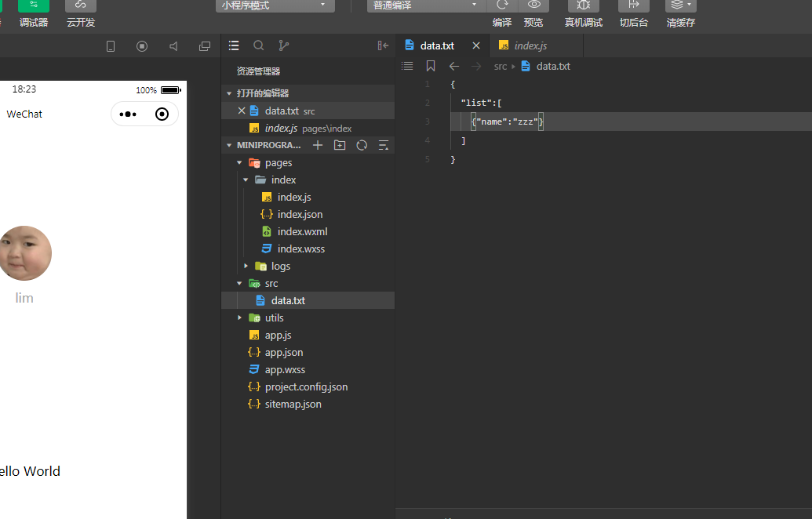Screen dimensions: 812x519
Task: Close the data.txt editor tab
Action: point(476,45)
